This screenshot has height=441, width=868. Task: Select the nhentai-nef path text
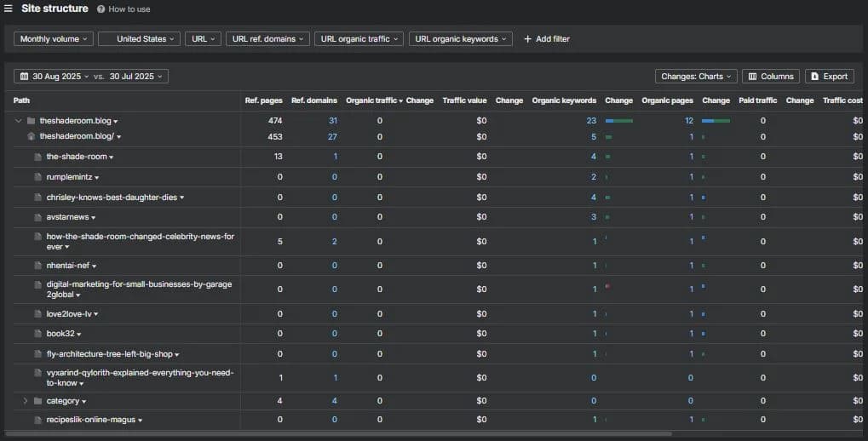(x=68, y=266)
